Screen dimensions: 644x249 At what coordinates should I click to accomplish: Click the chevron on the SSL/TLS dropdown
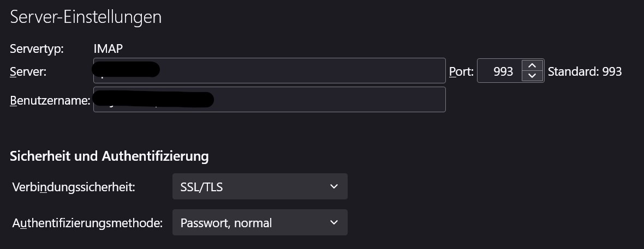[334, 187]
